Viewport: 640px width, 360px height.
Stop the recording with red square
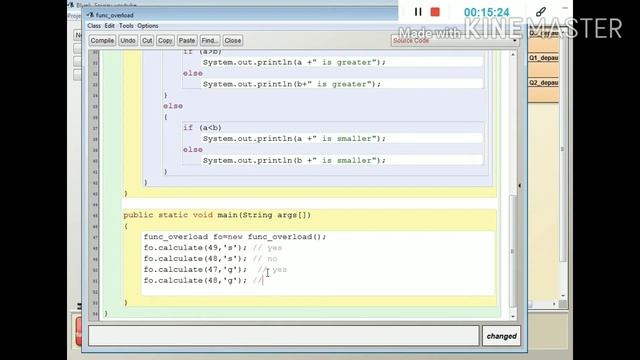(435, 12)
